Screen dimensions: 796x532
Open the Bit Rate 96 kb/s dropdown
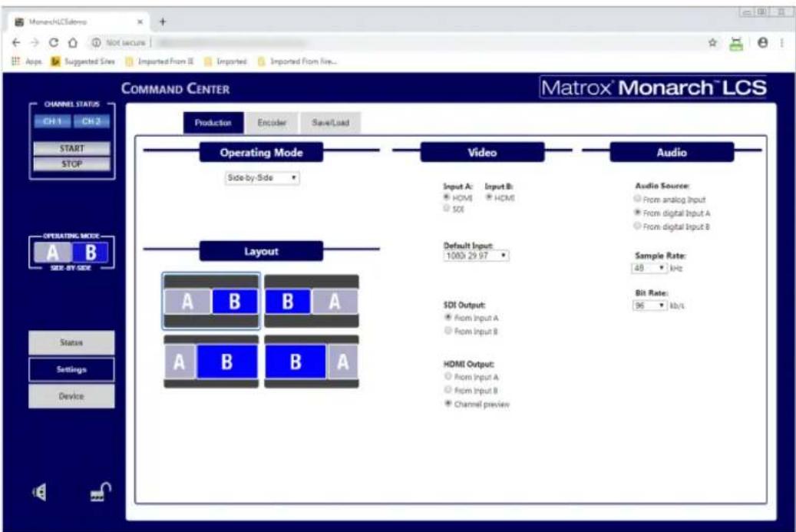pyautogui.click(x=650, y=305)
